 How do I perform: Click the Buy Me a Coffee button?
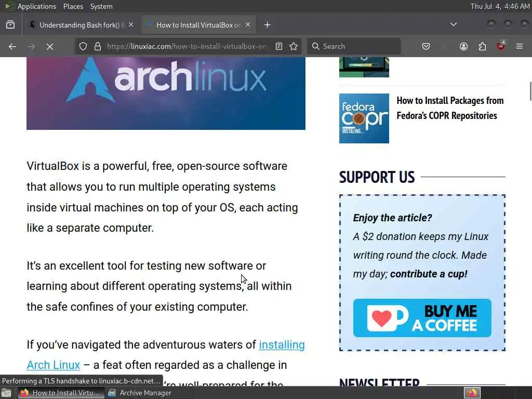(x=422, y=318)
